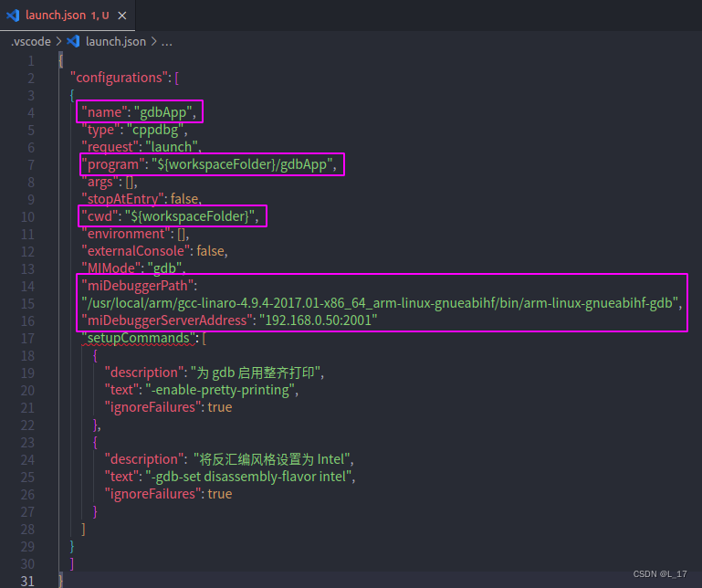Expand the breadcrumb ellipsis symbol
Viewport: 702px width, 588px height.
(166, 41)
